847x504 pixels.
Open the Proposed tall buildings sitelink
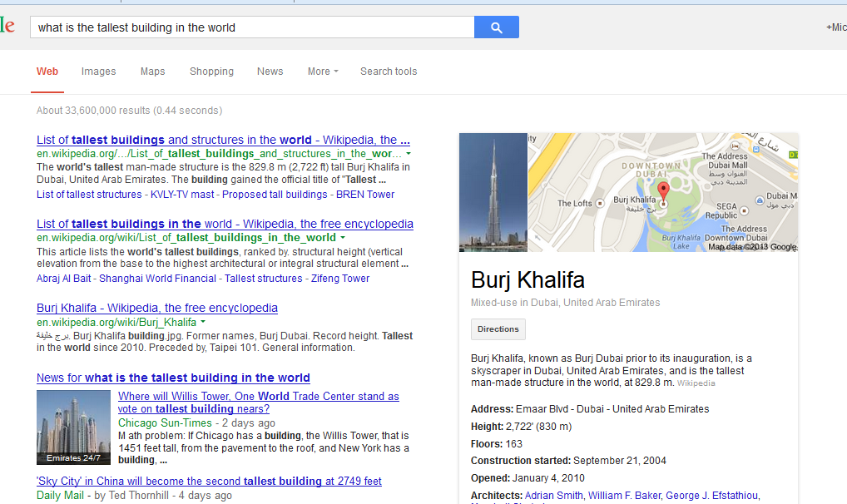275,195
